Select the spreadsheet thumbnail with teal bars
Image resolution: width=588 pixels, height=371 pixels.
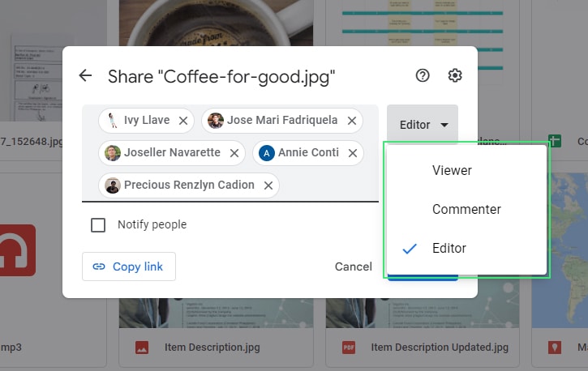pyautogui.click(x=423, y=23)
